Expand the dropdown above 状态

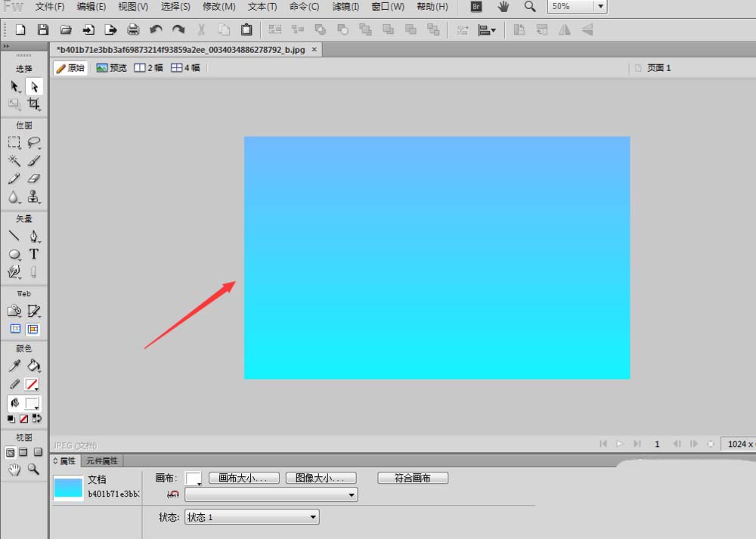[271, 494]
